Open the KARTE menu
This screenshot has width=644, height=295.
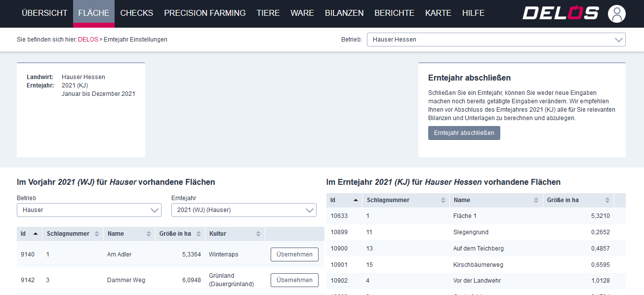(x=438, y=13)
